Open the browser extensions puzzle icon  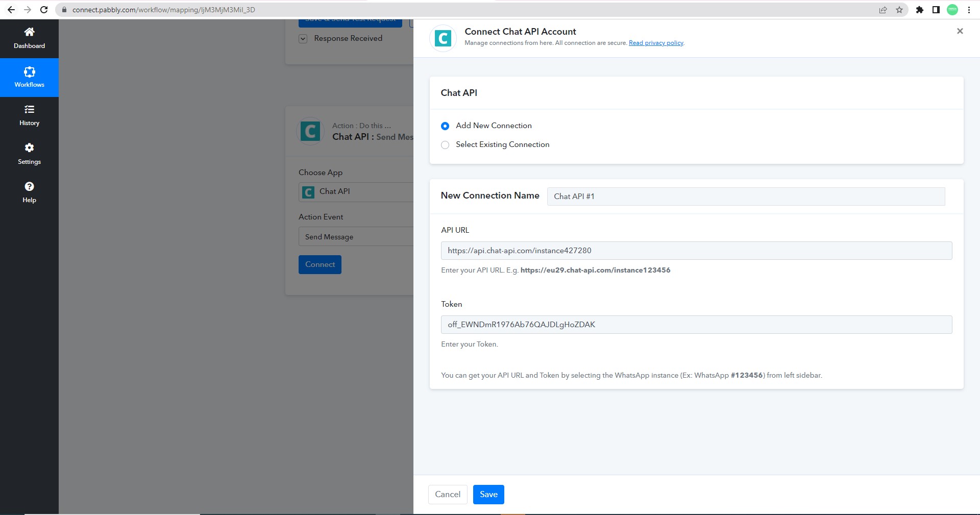coord(920,10)
